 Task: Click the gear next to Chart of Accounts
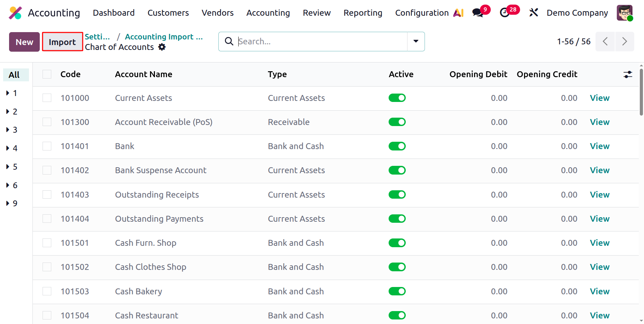162,47
